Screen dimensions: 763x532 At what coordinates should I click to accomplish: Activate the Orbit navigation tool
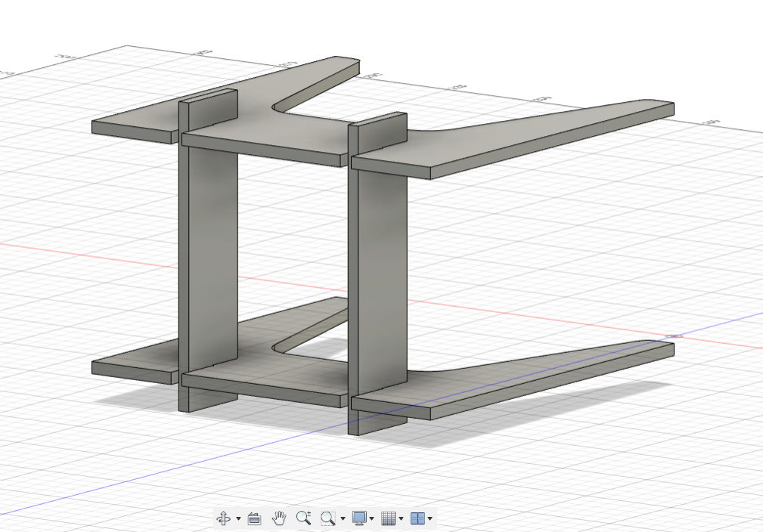point(223,518)
